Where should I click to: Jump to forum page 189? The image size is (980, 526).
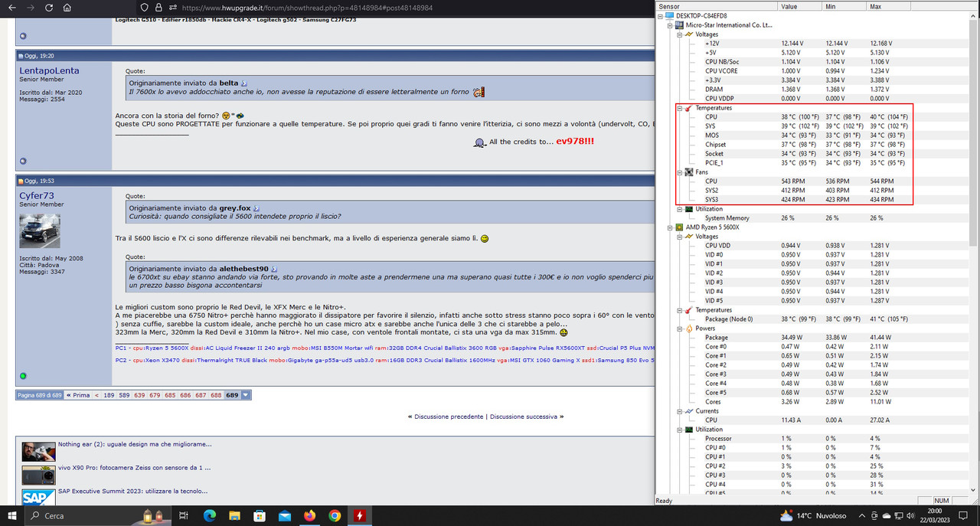[109, 395]
